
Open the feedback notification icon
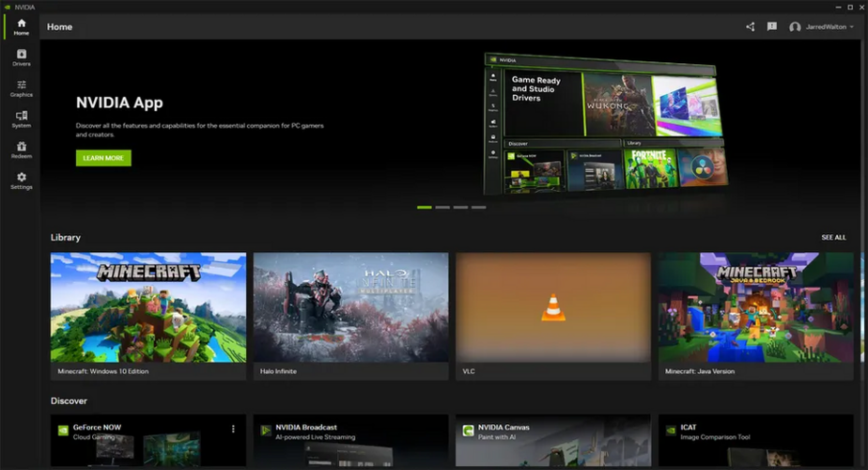(771, 27)
